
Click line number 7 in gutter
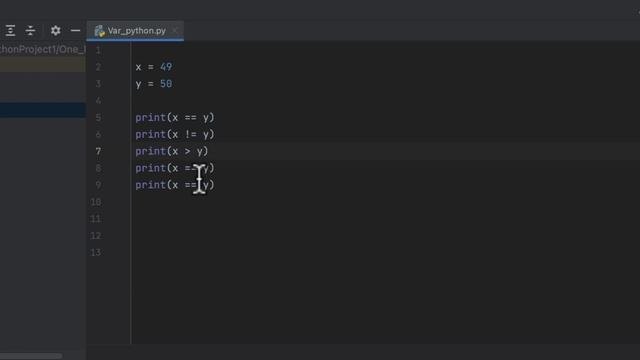(x=98, y=151)
